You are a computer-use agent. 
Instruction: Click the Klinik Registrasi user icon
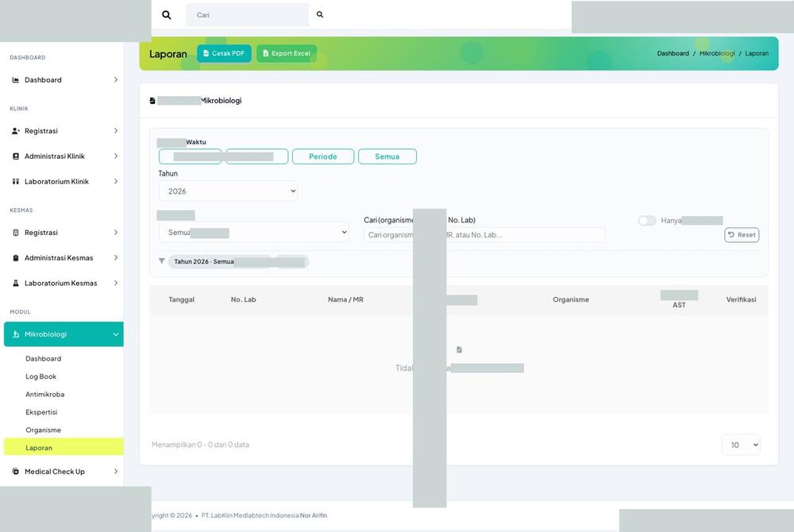[16, 131]
